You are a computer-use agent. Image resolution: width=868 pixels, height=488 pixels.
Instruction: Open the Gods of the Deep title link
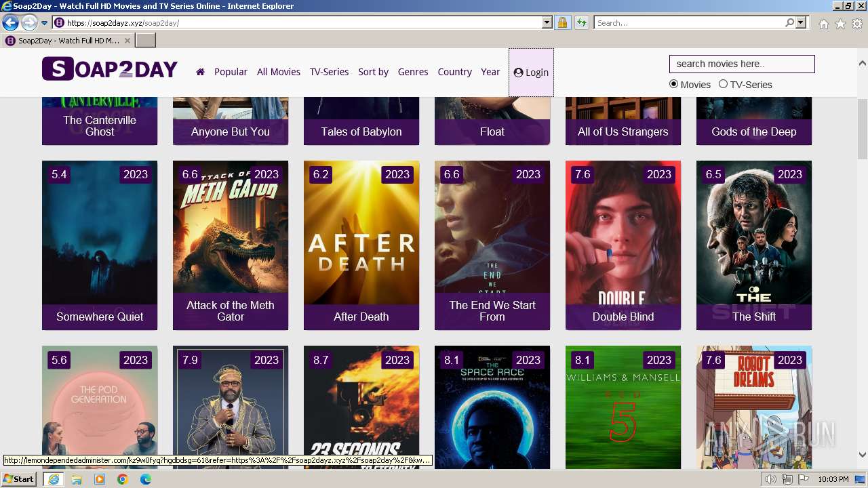pos(754,131)
